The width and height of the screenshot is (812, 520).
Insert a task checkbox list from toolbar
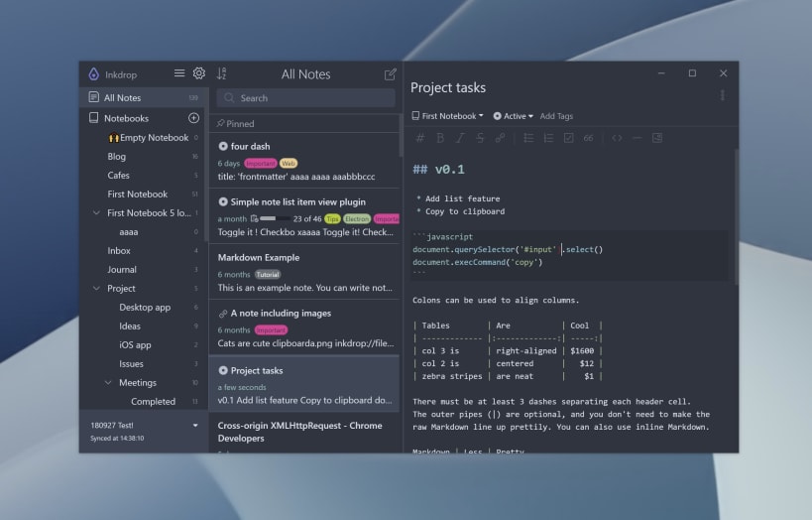coord(569,138)
